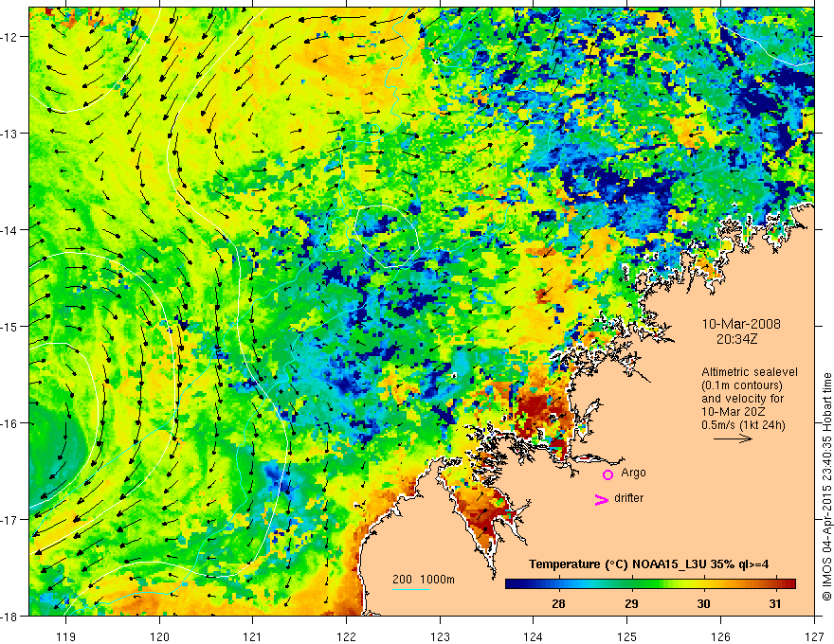This screenshot has width=834, height=644.
Task: Click latitude axis label -17
Action: [9, 519]
